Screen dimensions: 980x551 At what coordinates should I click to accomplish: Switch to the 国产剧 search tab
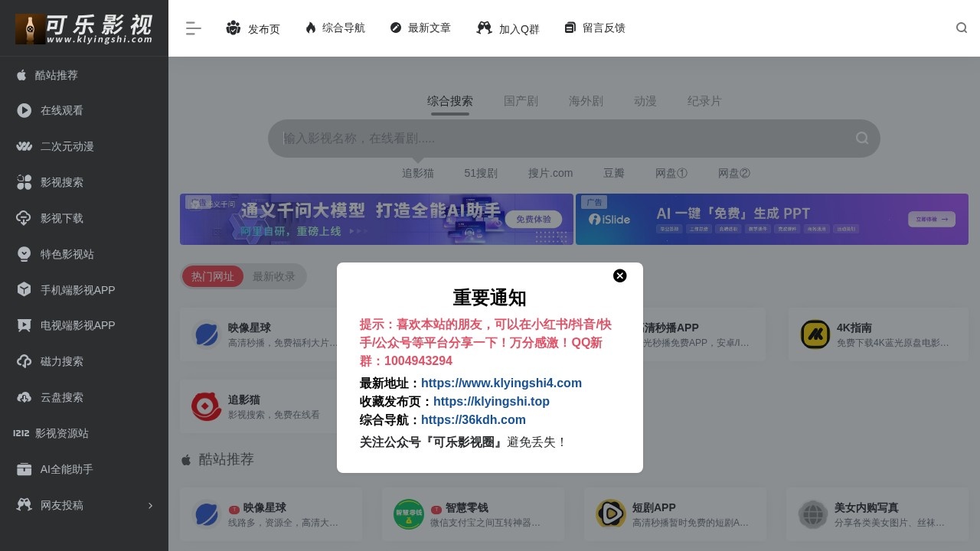[521, 101]
